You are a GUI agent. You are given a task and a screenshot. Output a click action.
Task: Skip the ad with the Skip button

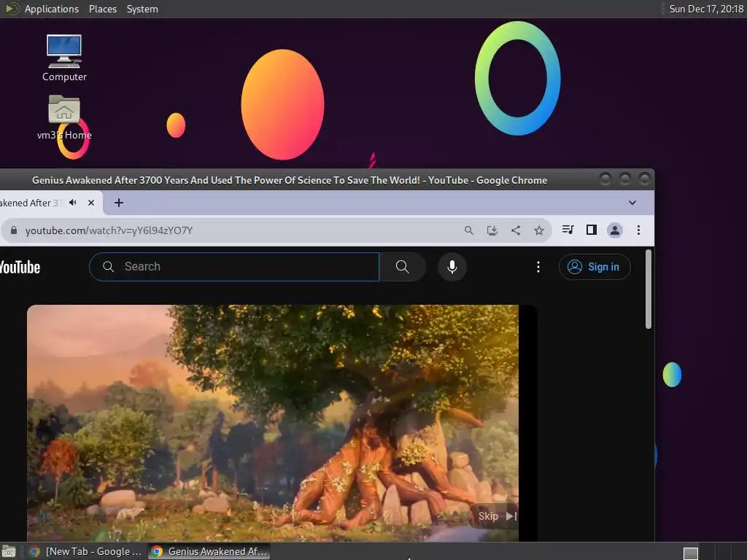pyautogui.click(x=496, y=516)
